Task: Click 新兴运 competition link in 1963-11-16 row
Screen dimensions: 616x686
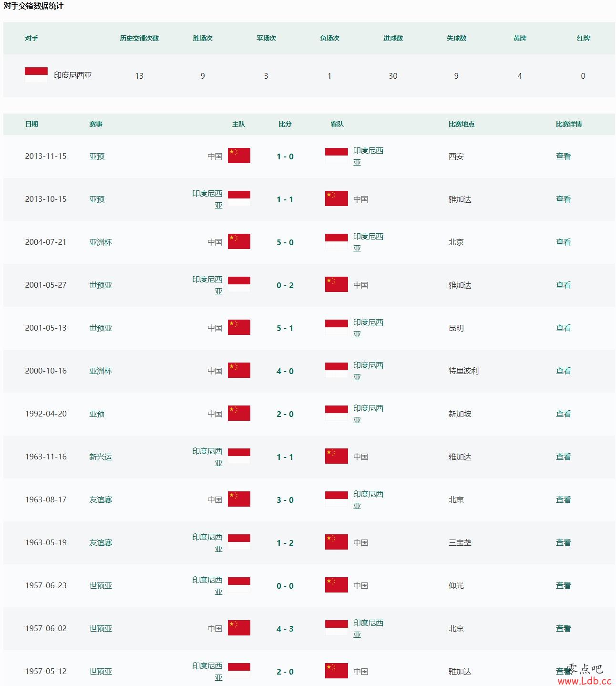Action: point(101,457)
